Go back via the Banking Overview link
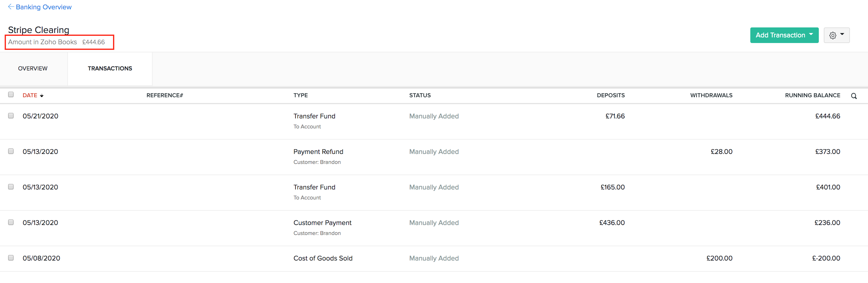Image resolution: width=868 pixels, height=283 pixels. click(x=43, y=7)
